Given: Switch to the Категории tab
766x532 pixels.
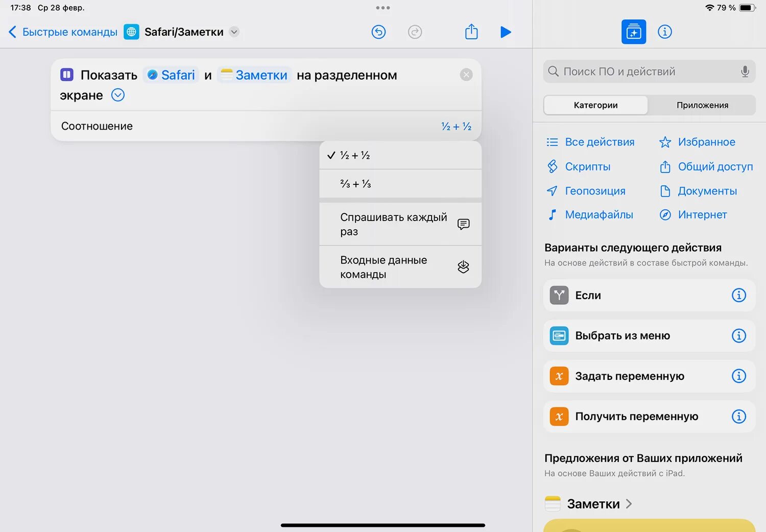Looking at the screenshot, I should pos(595,105).
